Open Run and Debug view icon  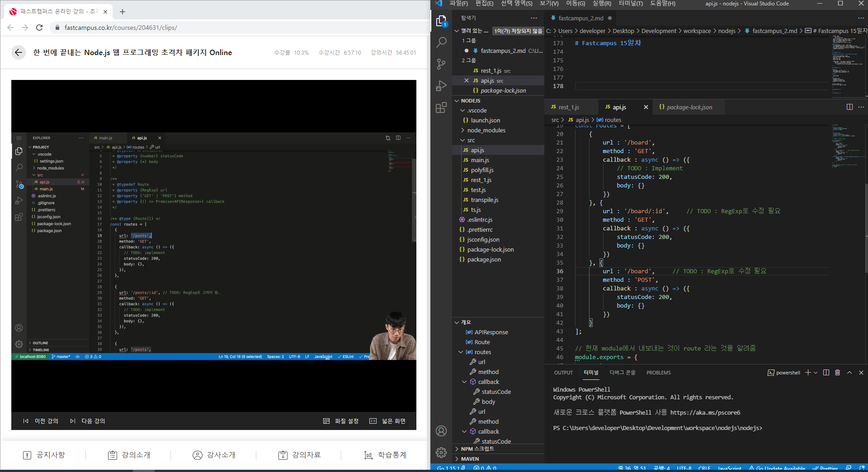[x=441, y=86]
